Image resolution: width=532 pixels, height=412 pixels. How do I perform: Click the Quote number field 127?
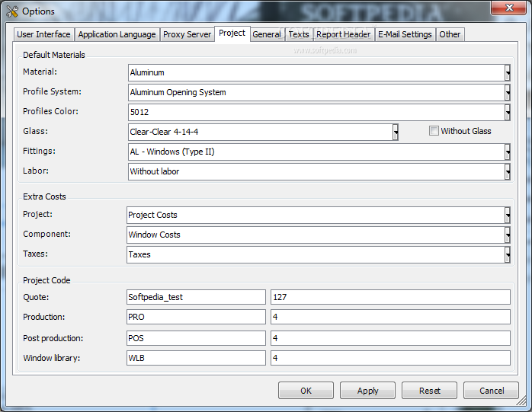point(390,297)
